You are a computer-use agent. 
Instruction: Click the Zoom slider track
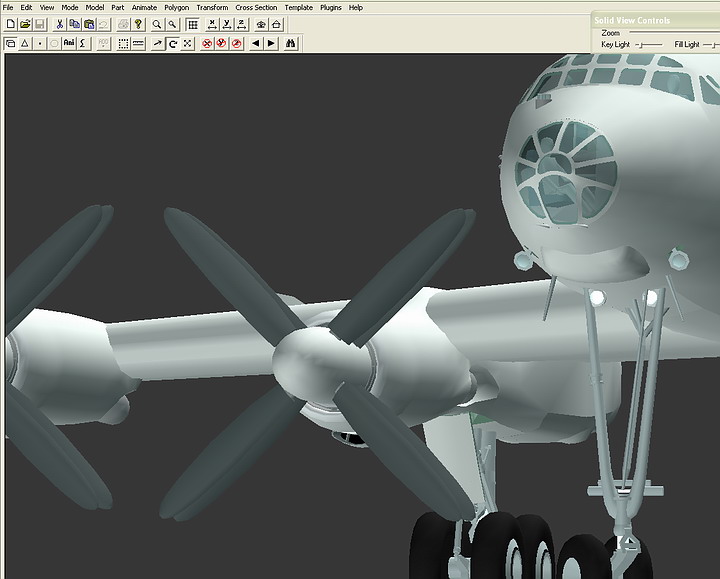coord(670,33)
